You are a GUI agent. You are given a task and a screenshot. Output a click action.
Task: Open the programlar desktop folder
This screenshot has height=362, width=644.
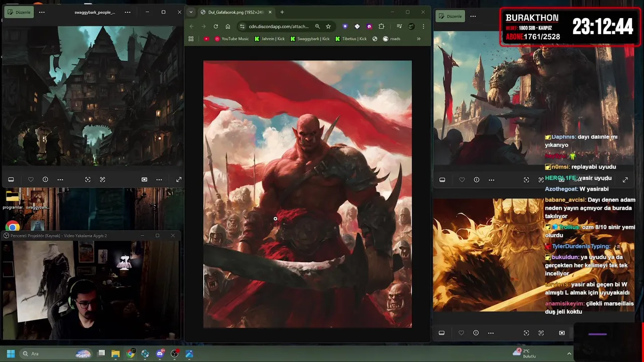click(12, 200)
